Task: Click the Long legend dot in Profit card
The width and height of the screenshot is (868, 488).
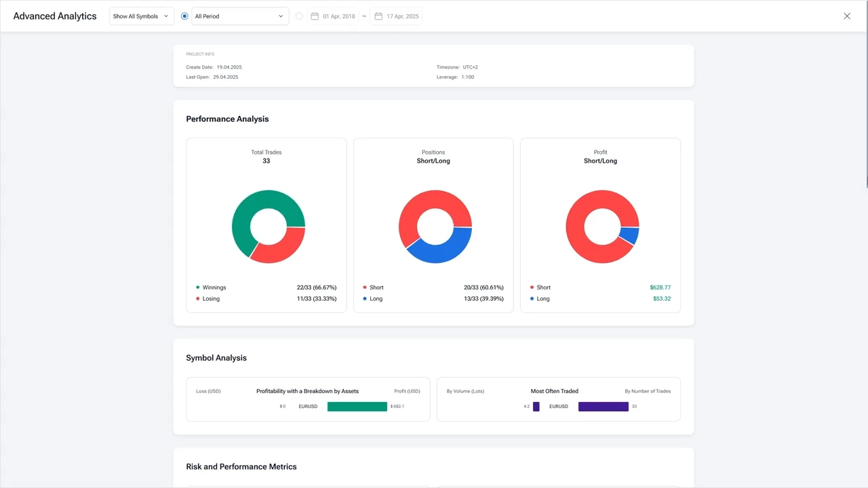Action: click(x=532, y=299)
